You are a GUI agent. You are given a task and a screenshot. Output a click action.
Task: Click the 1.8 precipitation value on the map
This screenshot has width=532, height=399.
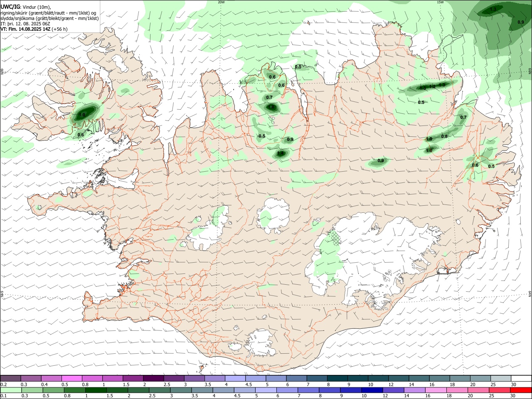pyautogui.click(x=272, y=107)
